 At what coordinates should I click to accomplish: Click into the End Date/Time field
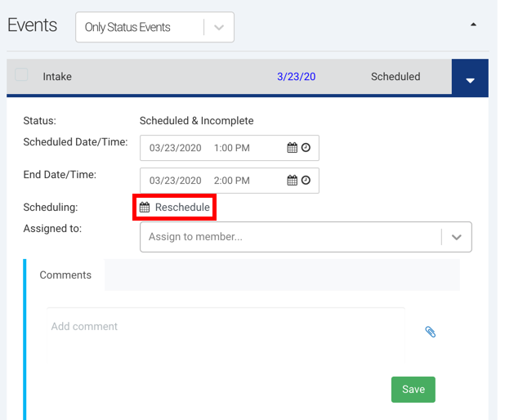[x=212, y=181]
